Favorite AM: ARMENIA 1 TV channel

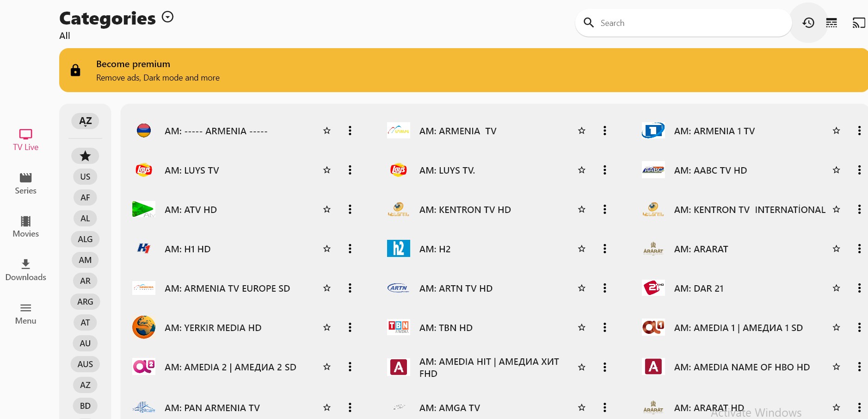[837, 131]
